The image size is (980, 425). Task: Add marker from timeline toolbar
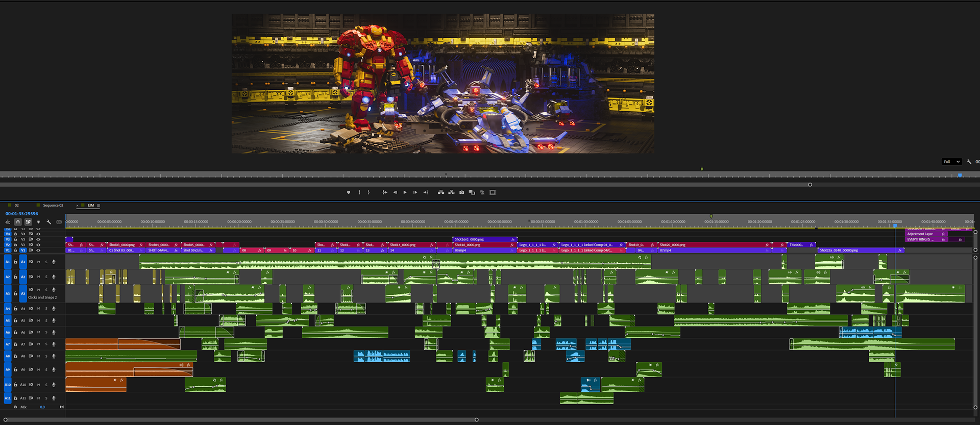point(38,222)
